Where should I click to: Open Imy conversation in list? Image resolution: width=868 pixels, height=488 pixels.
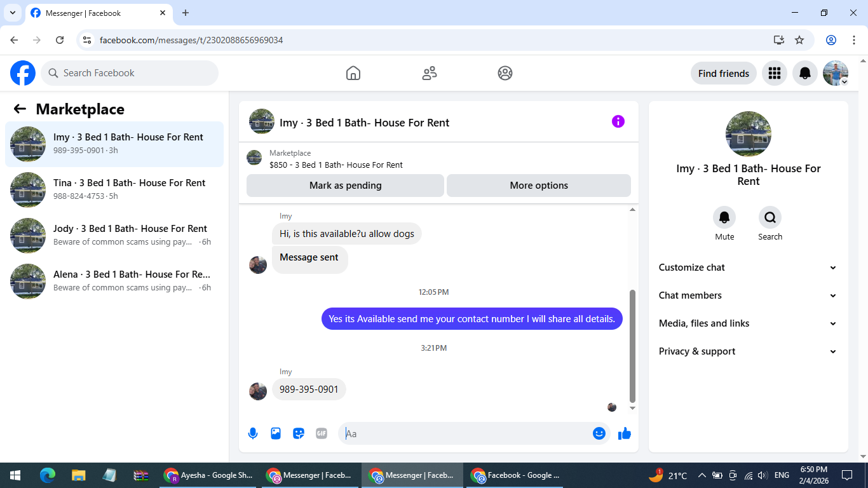[114, 144]
